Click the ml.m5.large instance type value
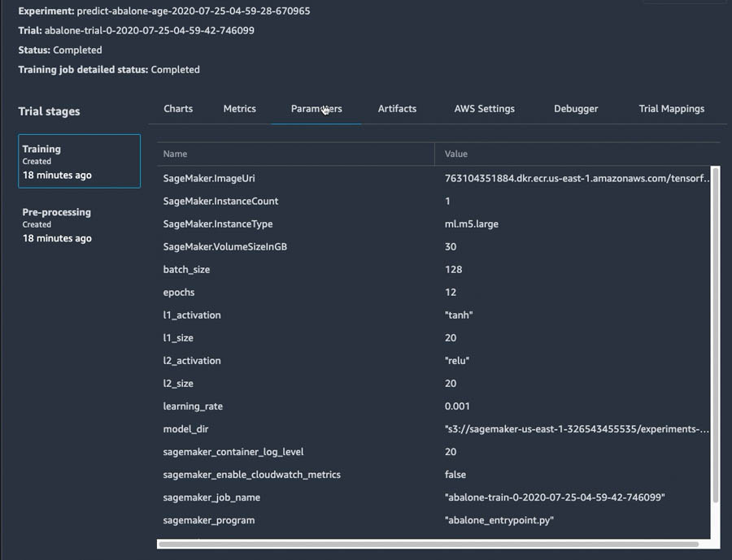732x560 pixels. click(x=472, y=224)
